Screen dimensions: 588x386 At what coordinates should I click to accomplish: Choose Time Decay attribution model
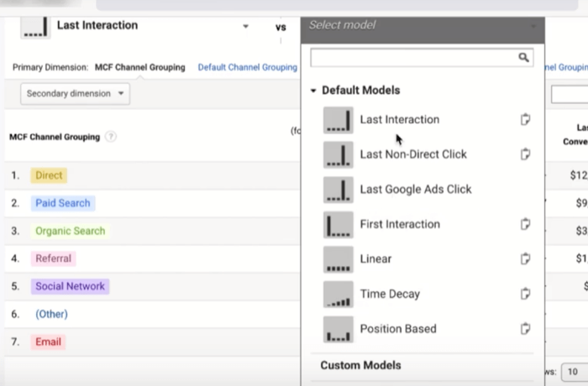point(390,294)
